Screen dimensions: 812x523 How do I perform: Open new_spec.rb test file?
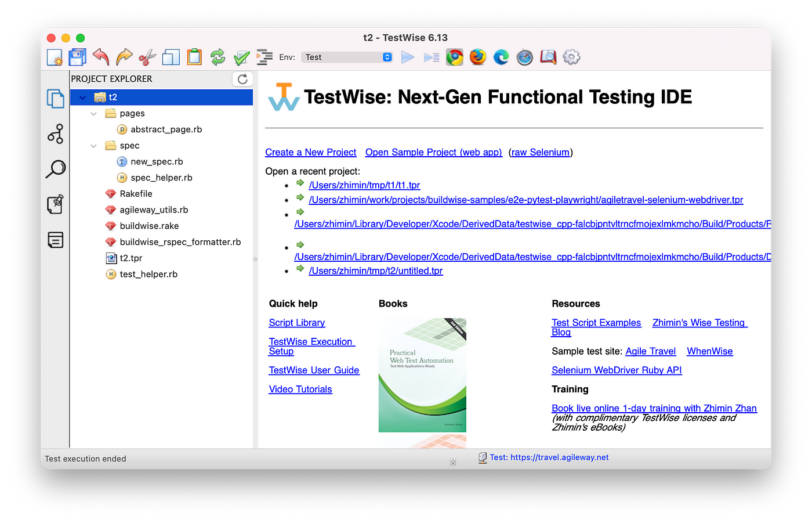click(x=157, y=161)
